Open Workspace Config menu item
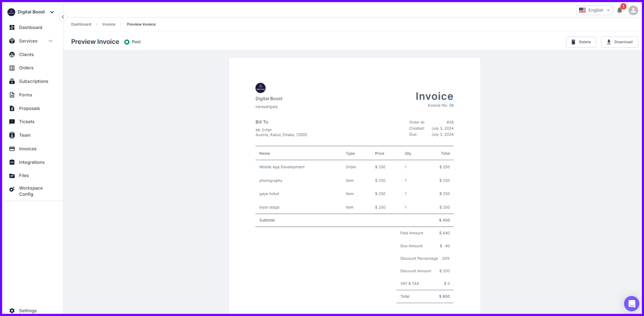 click(x=31, y=191)
